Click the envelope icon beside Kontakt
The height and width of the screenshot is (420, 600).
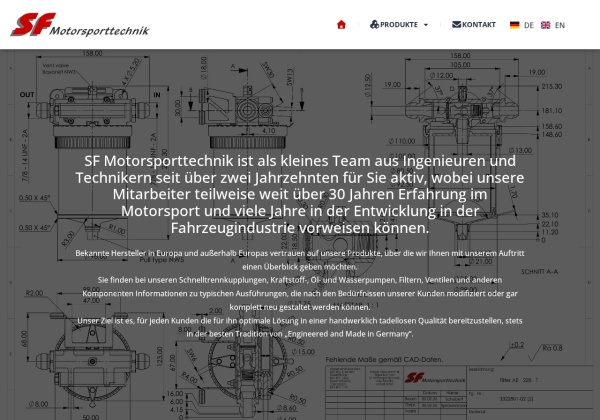456,24
